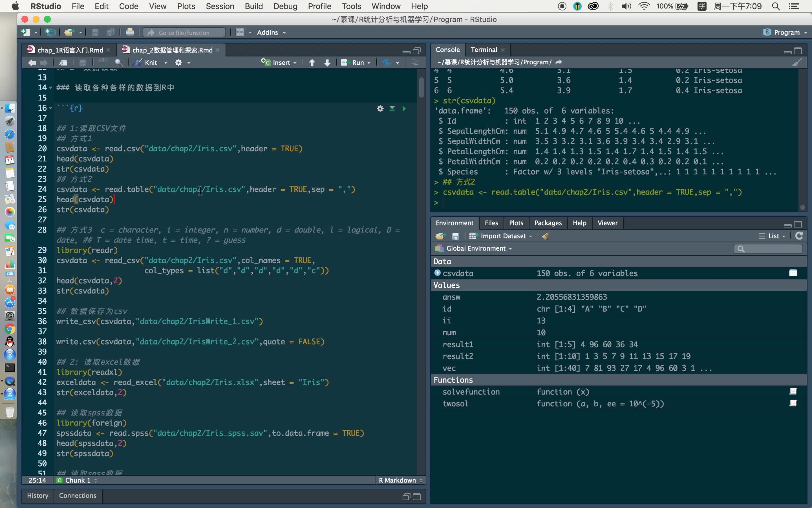The width and height of the screenshot is (812, 508).
Task: Open the Tools menu
Action: tap(351, 6)
